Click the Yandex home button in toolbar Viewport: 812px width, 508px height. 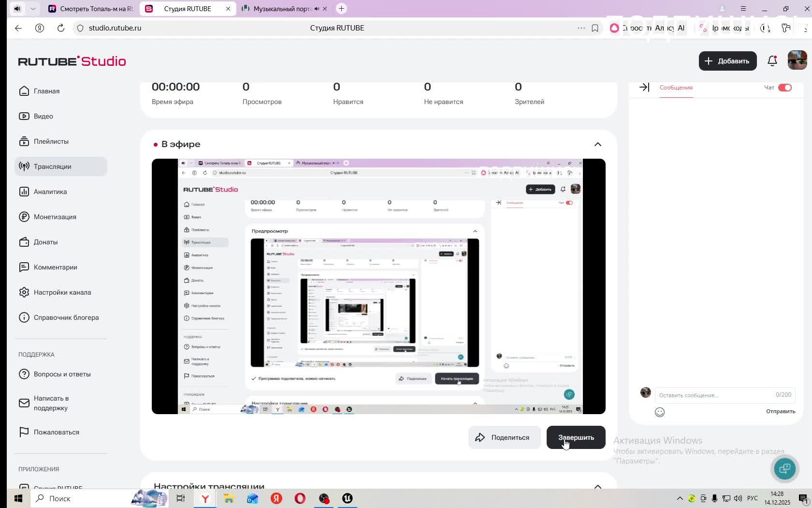40,28
